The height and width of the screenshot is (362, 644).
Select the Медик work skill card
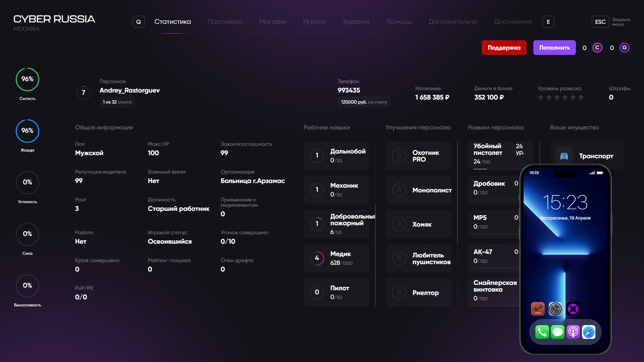click(x=336, y=258)
